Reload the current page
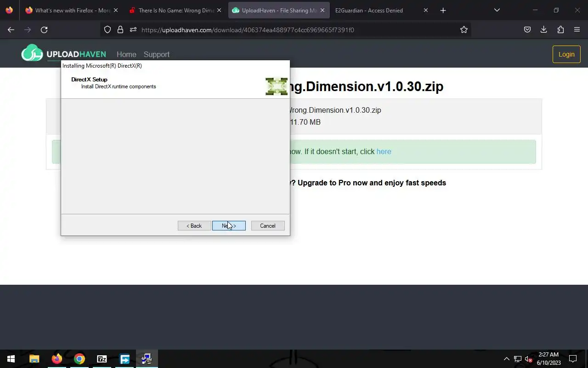Viewport: 588px width, 368px height. tap(44, 30)
